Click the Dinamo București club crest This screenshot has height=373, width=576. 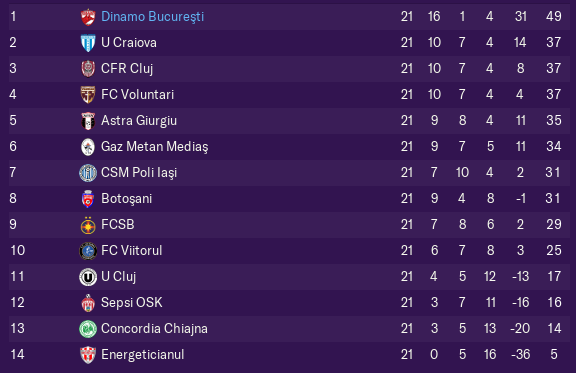88,17
